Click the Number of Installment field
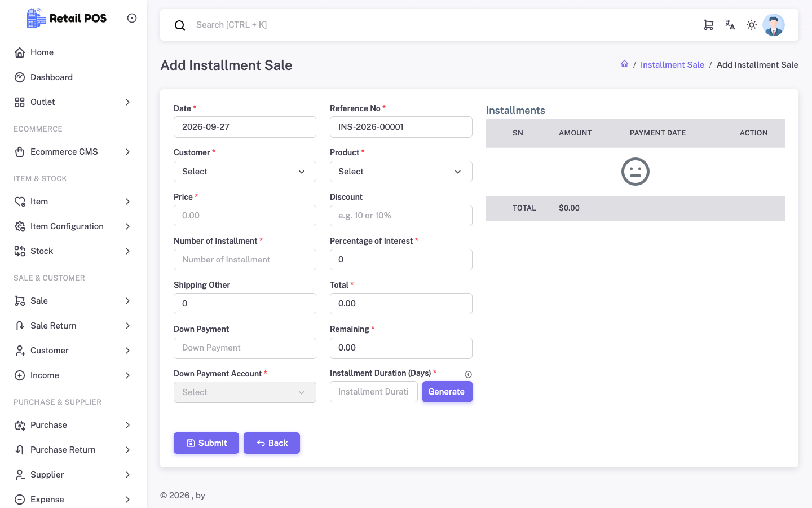This screenshot has width=812, height=508. [x=245, y=260]
